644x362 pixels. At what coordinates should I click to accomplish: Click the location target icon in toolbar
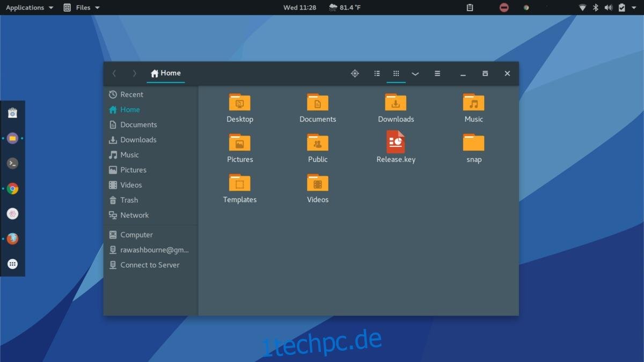(355, 73)
